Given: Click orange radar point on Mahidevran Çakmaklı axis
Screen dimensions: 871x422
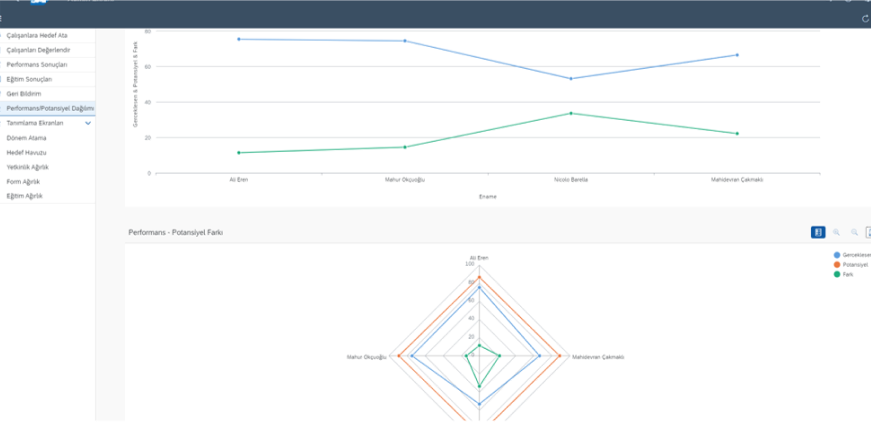Looking at the screenshot, I should [559, 355].
